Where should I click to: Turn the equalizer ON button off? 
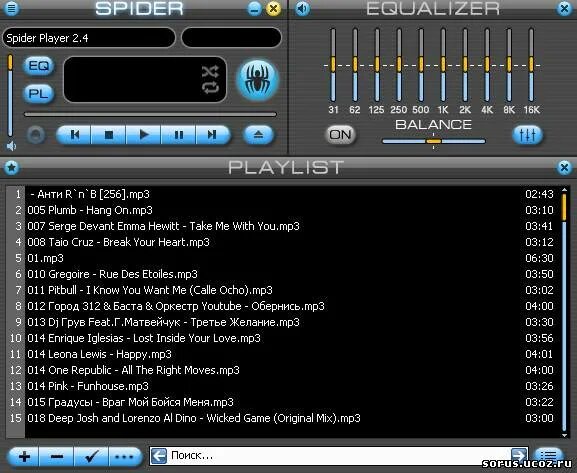tap(340, 135)
